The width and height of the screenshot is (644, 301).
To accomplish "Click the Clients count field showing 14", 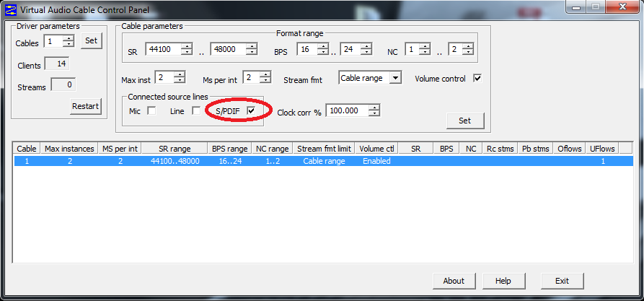I will coord(57,64).
